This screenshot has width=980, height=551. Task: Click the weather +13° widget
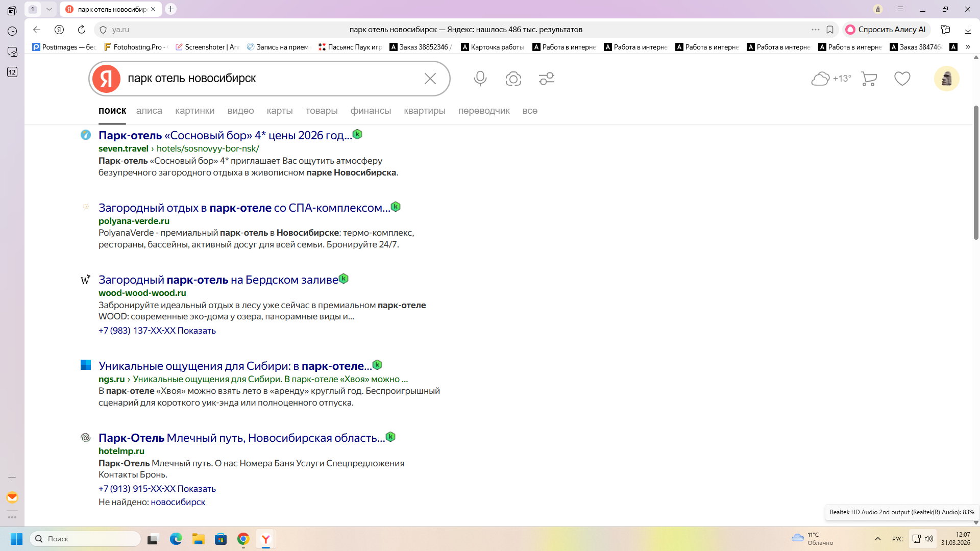tap(831, 79)
